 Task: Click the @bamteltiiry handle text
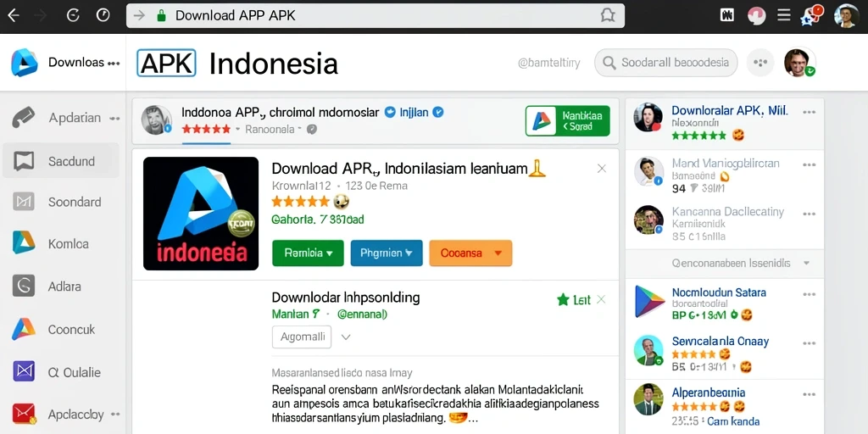coord(548,63)
